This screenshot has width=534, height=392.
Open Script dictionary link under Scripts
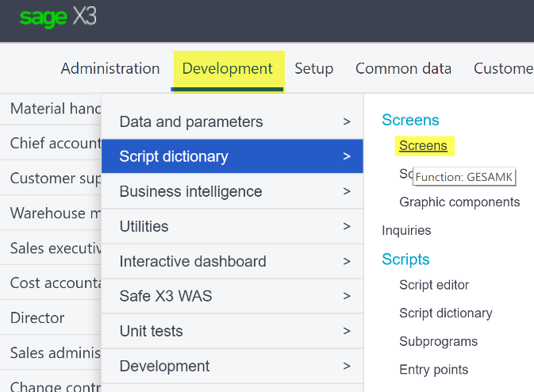coord(445,313)
